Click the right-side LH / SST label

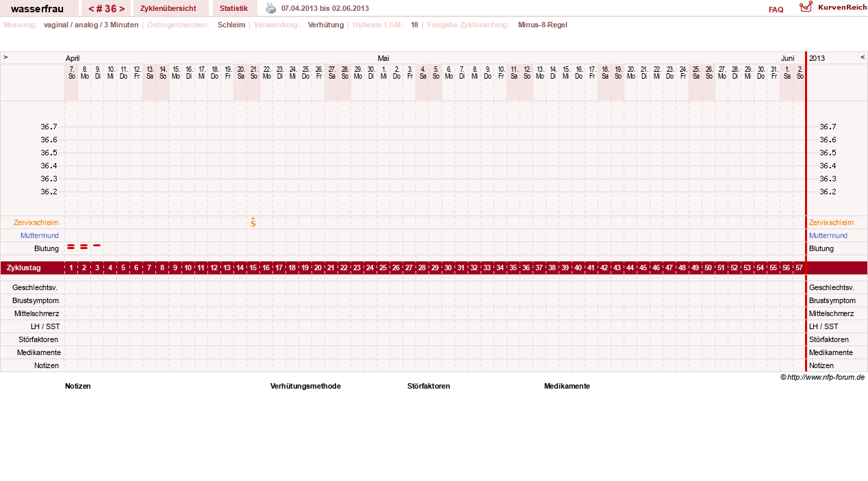tap(824, 326)
